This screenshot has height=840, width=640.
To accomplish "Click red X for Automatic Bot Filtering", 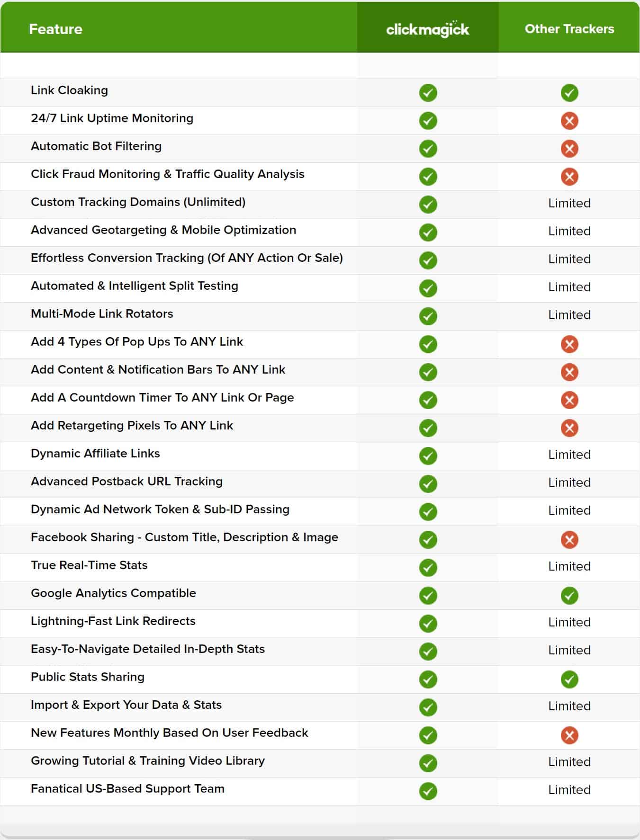I will click(569, 149).
